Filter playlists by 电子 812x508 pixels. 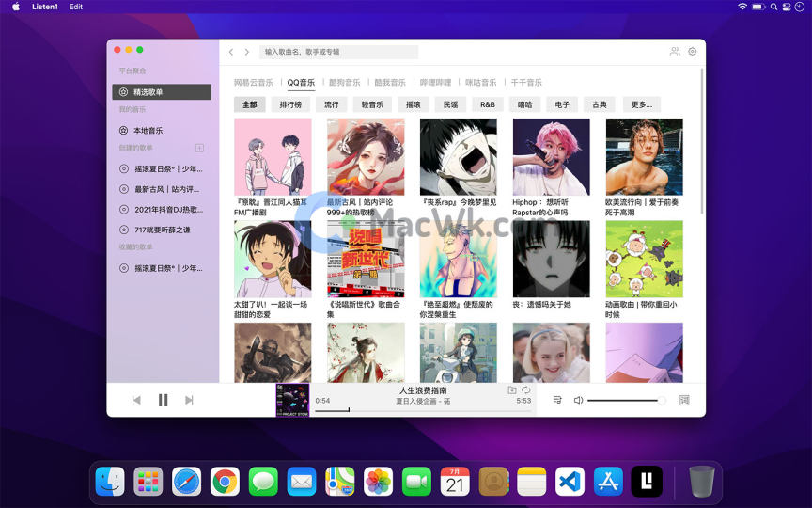pyautogui.click(x=562, y=104)
